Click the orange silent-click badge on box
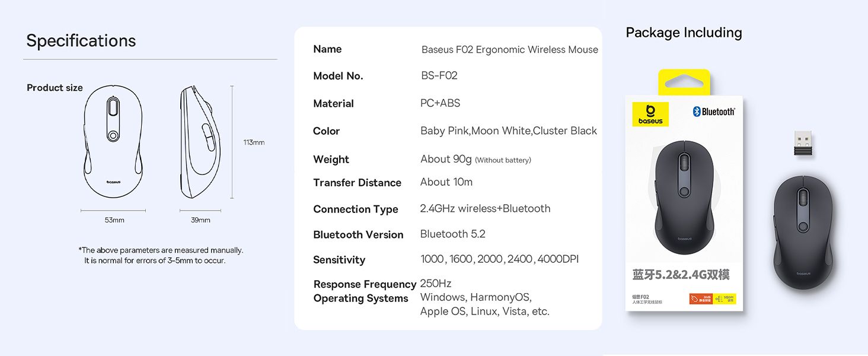Screen dimensions: 868x356 coord(701,299)
